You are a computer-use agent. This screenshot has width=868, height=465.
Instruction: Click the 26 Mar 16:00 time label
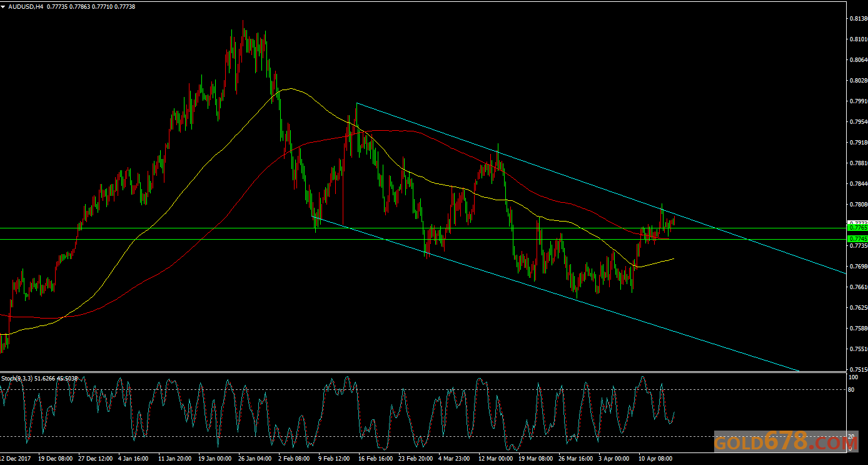575,459
